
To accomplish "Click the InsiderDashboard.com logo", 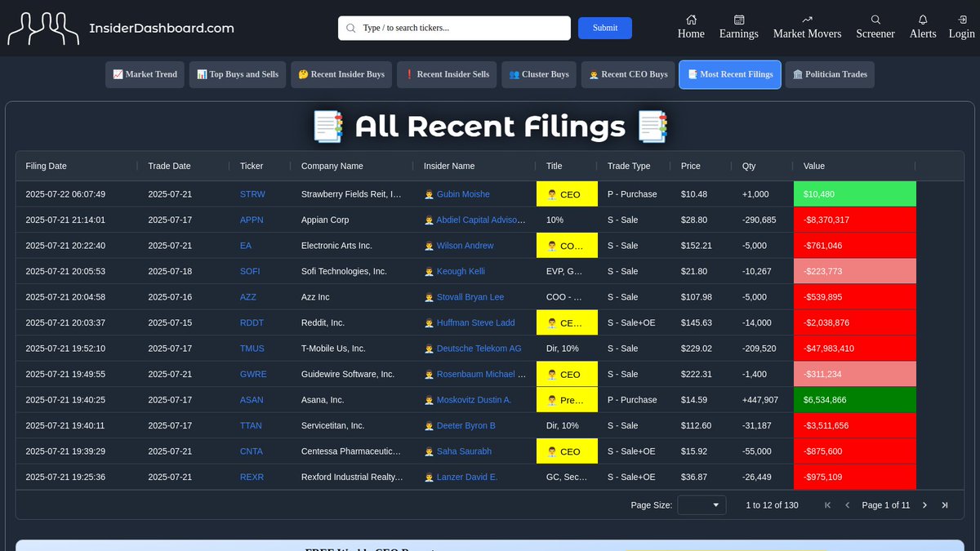I will click(121, 28).
